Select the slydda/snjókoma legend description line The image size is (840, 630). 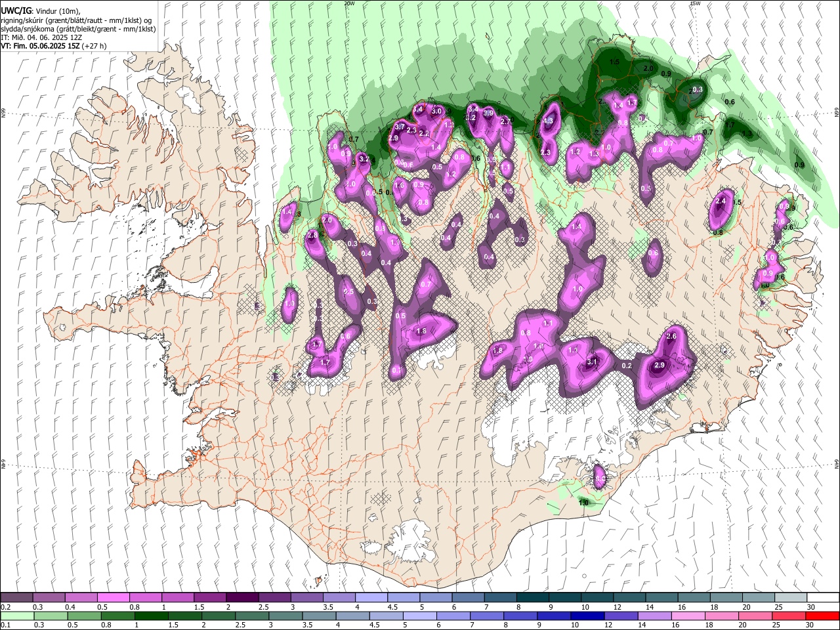(x=78, y=29)
